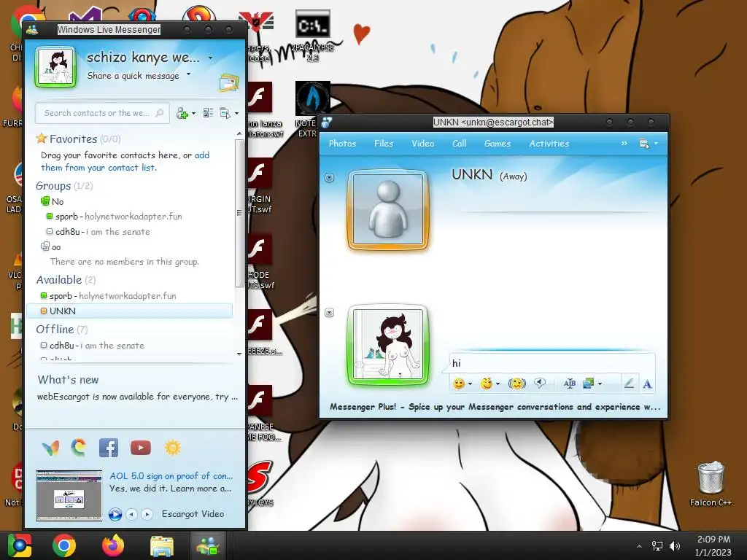Click the Messenger Plus! promo text
The image size is (747, 560).
click(x=495, y=407)
